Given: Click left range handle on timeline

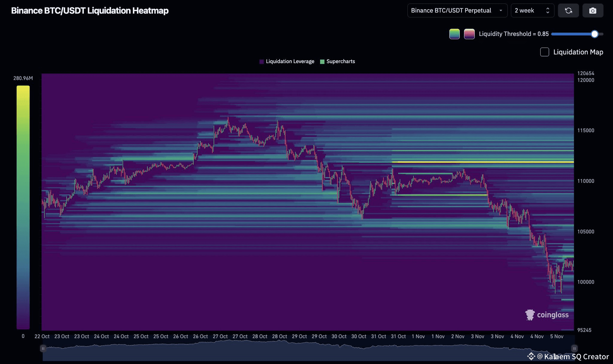Looking at the screenshot, I should pyautogui.click(x=43, y=348).
